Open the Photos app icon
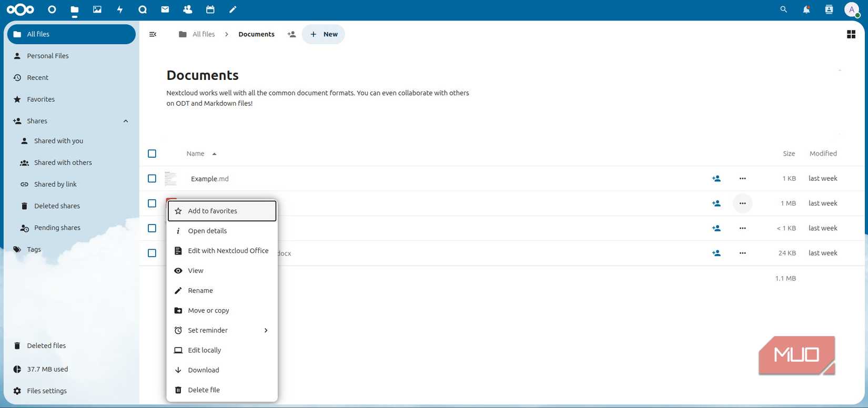868x408 pixels. (97, 9)
